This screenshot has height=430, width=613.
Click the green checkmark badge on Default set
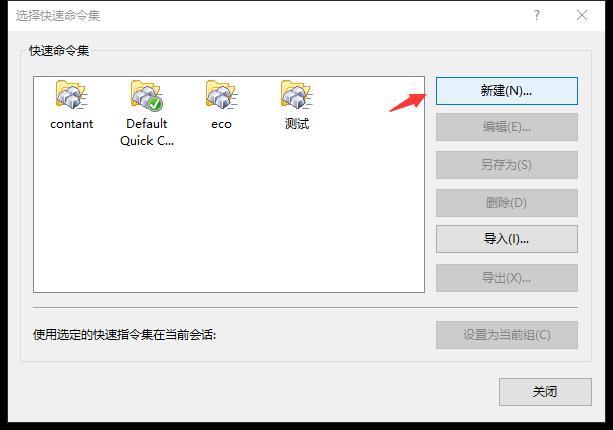(x=155, y=104)
